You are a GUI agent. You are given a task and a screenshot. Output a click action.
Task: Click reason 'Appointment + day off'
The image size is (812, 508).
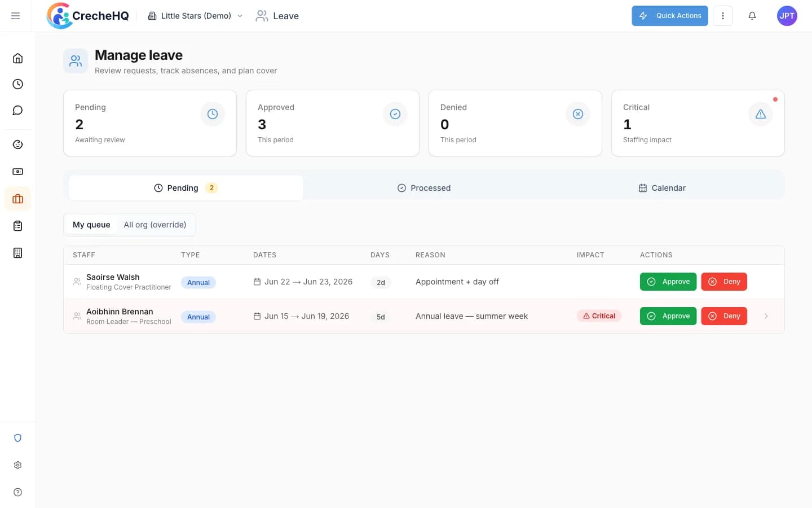pos(457,282)
